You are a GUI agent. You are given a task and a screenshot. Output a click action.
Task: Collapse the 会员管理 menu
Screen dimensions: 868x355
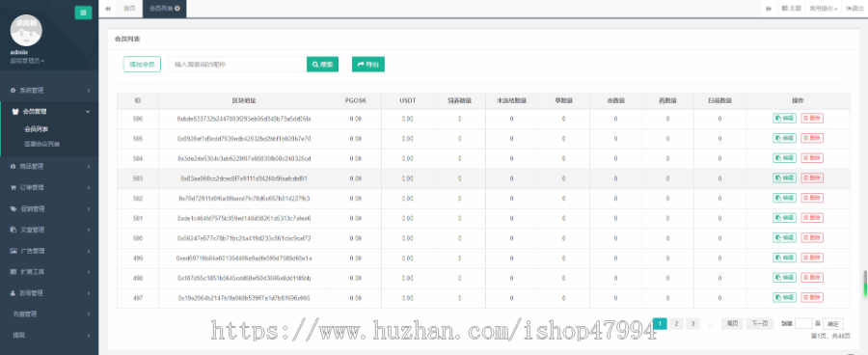click(49, 111)
